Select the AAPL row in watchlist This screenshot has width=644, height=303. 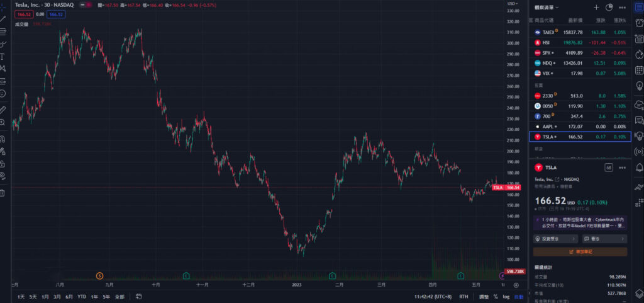[580, 127]
